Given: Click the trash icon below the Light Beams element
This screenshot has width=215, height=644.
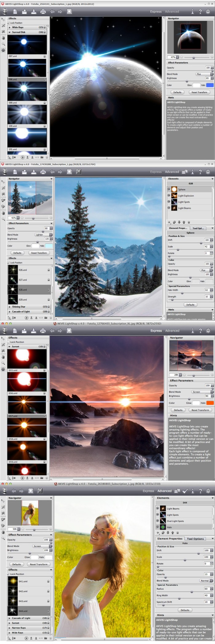Looking at the screenshot, I should [x=189, y=222].
